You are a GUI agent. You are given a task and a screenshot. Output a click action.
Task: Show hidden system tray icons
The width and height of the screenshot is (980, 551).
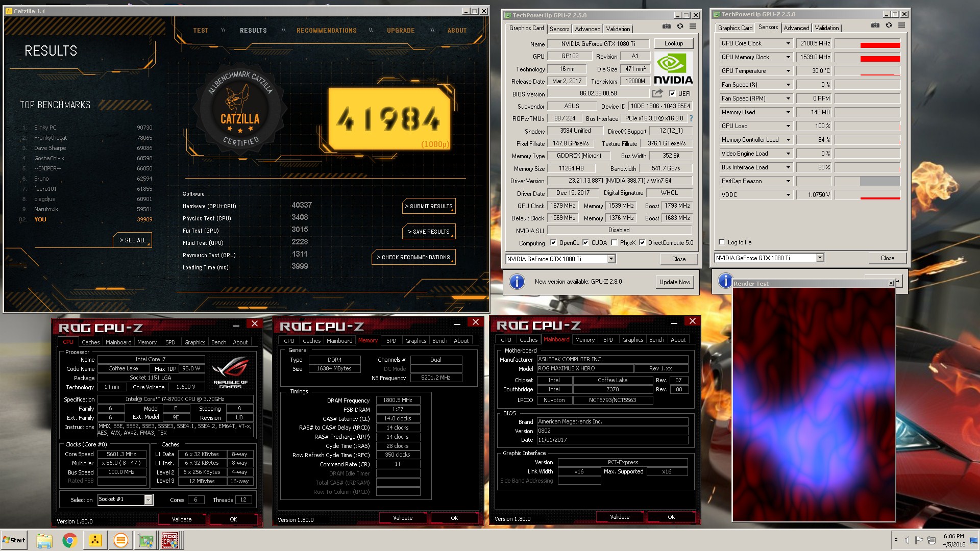(896, 540)
